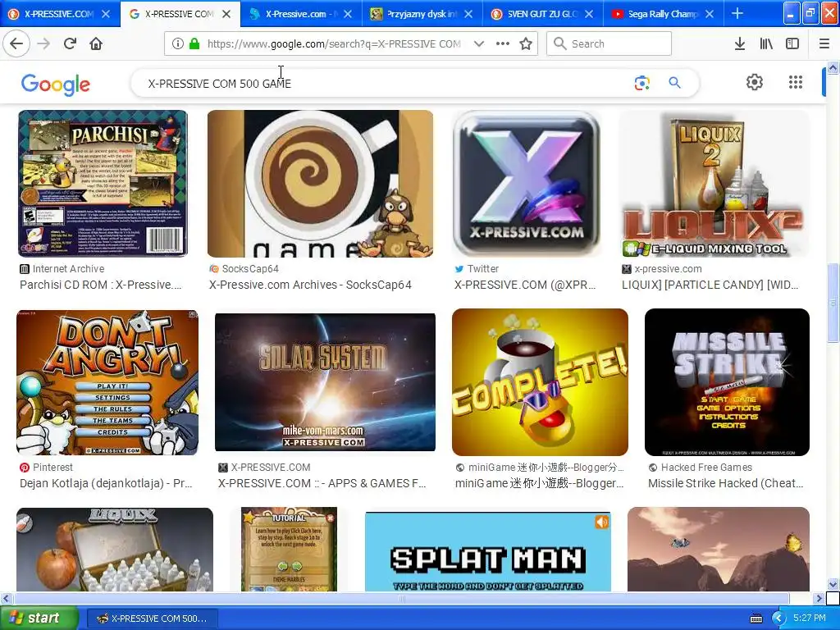Switch to Sega Rally Champ YouTube tab
Screen dimensions: 840x630
(663, 14)
